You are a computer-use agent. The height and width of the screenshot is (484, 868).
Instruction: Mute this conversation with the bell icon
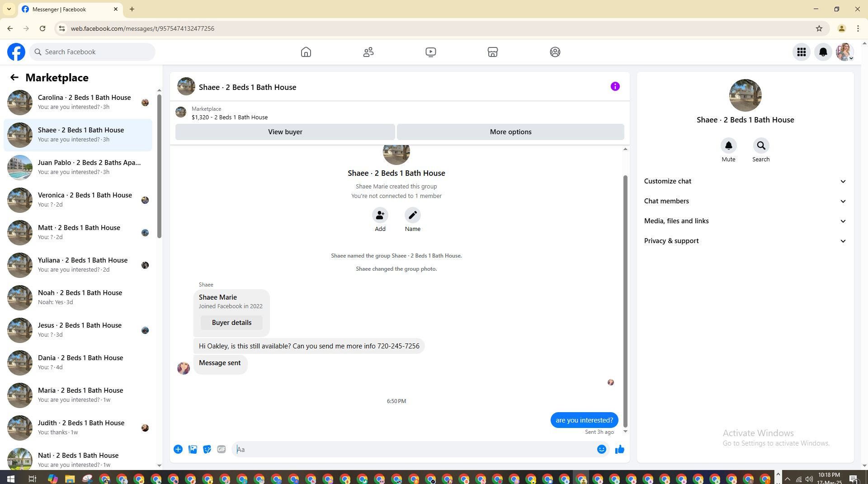click(x=729, y=146)
